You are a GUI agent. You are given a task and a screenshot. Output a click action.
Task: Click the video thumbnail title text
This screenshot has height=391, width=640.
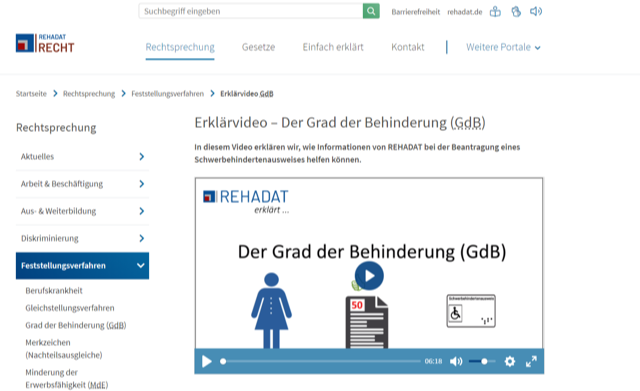372,251
